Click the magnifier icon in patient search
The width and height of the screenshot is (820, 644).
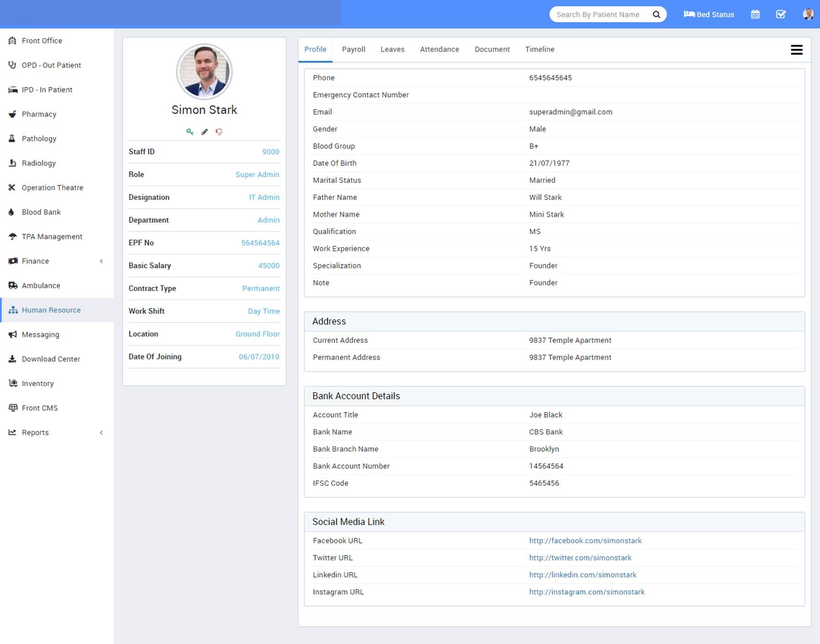[656, 15]
